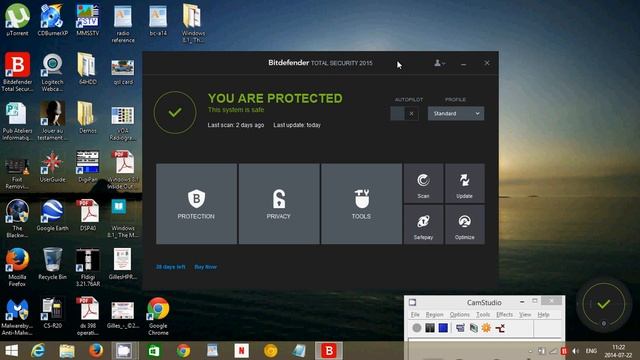Viewport: 640px width, 360px height.
Task: Click the CamStudio Pause button
Action: 430,328
